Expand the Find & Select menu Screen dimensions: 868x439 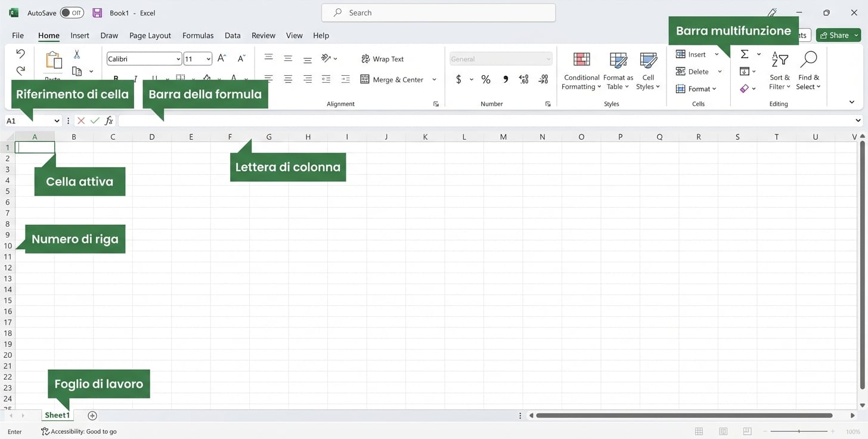tap(808, 71)
